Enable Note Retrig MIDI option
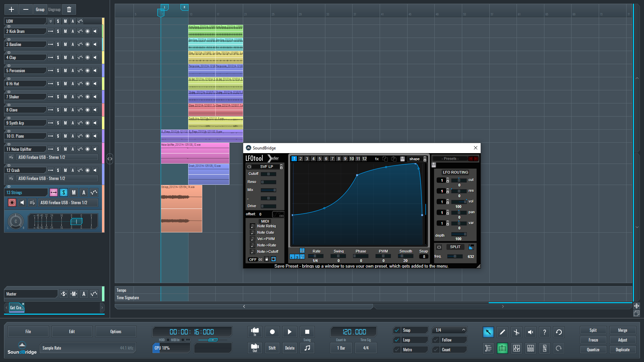This screenshot has width=644, height=362. [x=253, y=226]
